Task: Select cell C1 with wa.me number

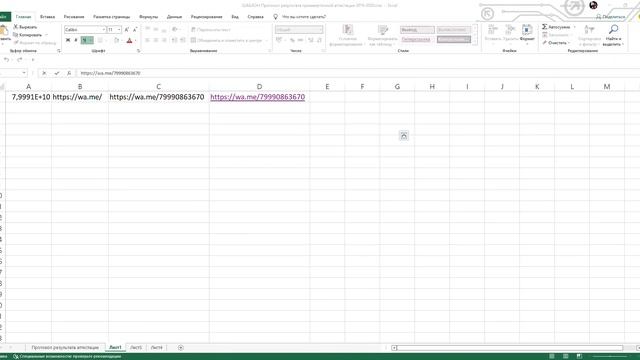Action: (159, 97)
